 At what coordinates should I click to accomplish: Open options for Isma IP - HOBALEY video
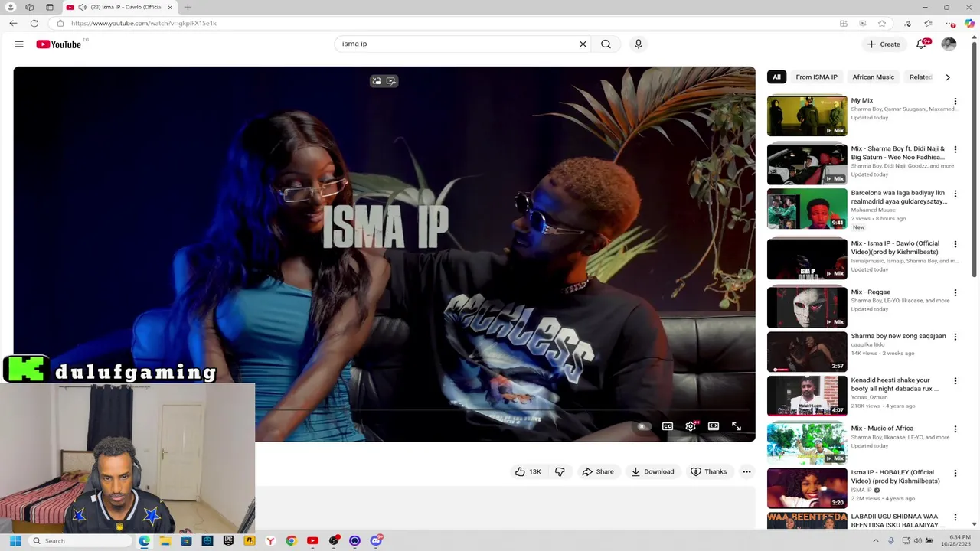click(x=955, y=473)
